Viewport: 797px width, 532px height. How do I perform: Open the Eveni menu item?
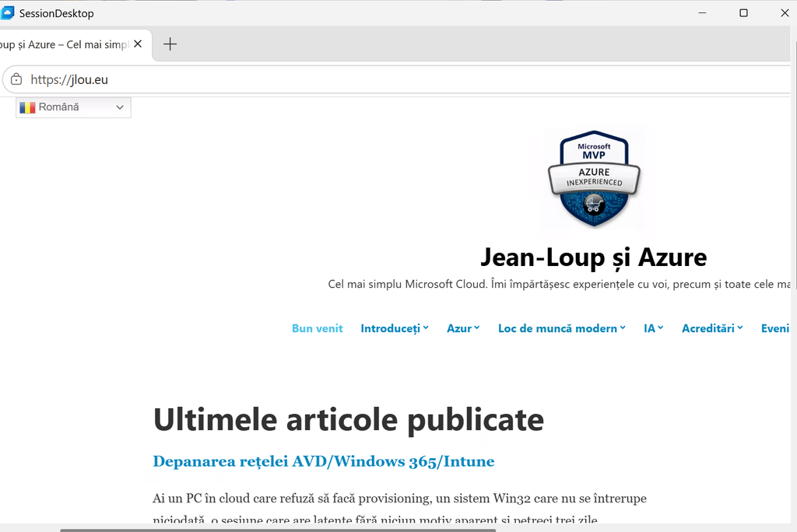(x=774, y=328)
